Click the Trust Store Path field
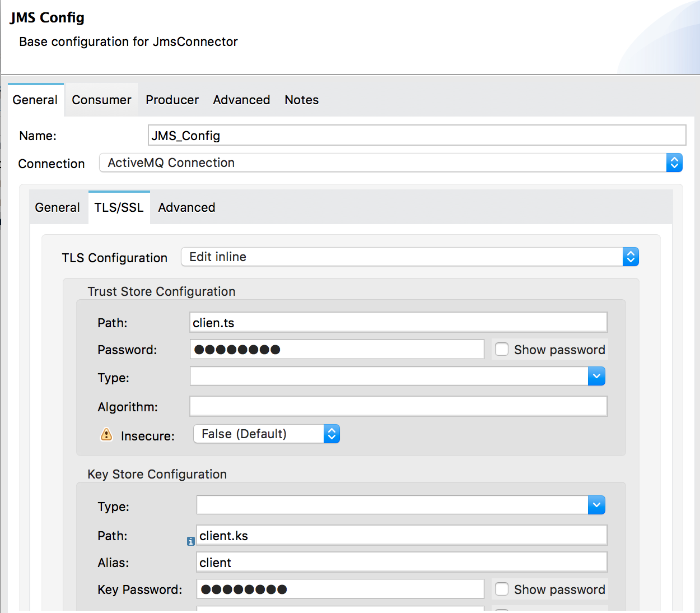This screenshot has height=613, width=700. (398, 323)
